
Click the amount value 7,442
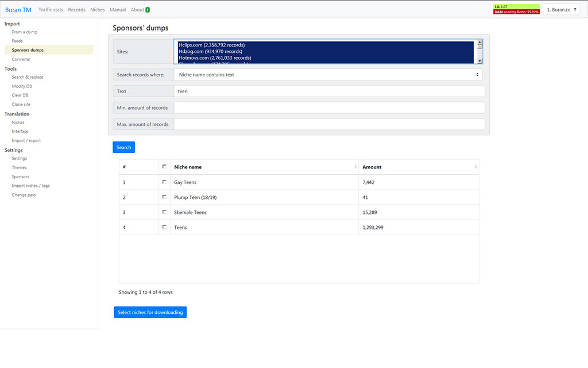[368, 182]
